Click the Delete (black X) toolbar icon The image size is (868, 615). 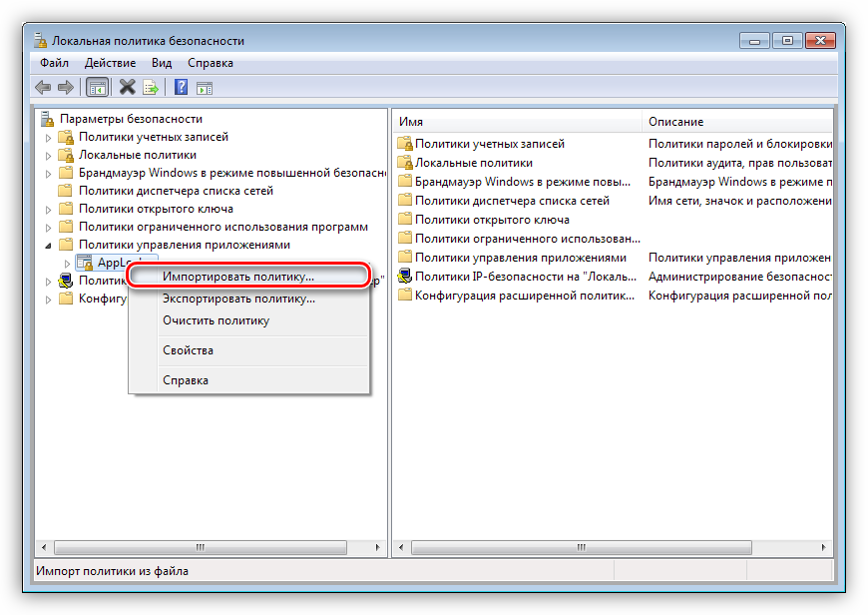[127, 87]
